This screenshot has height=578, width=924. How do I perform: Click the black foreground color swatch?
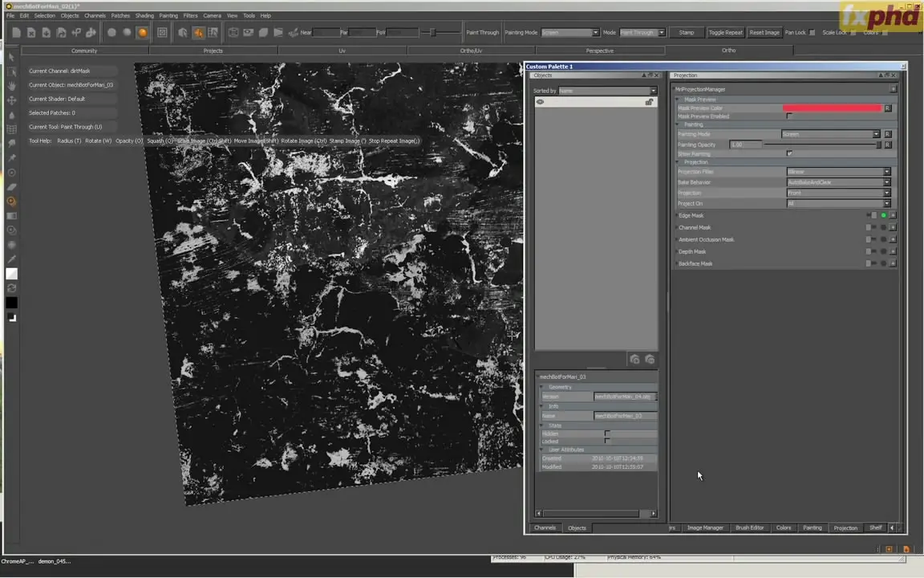(x=11, y=303)
